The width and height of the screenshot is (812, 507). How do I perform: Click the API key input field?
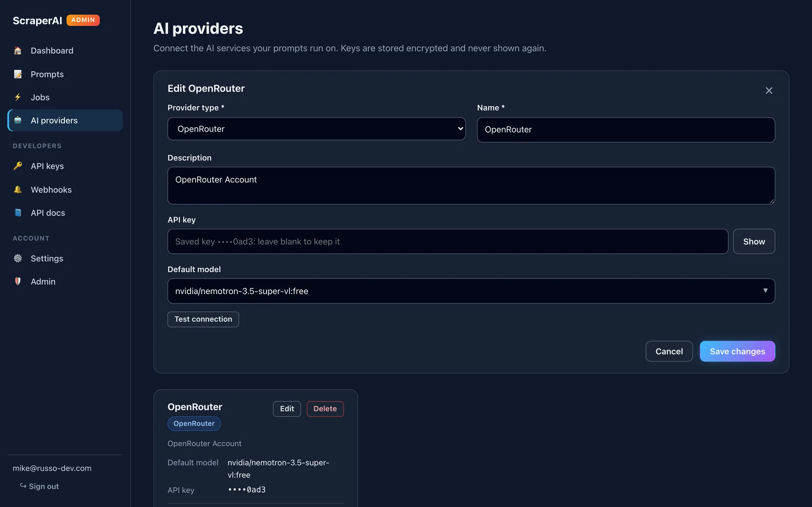448,242
